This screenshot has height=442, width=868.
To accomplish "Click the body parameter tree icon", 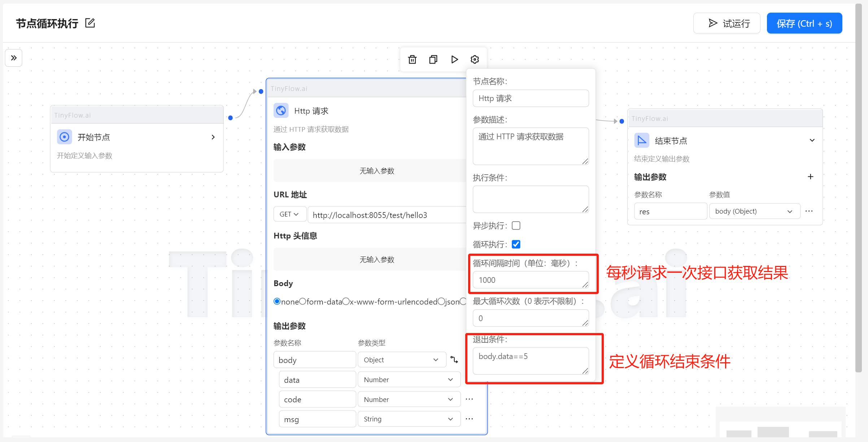I will [454, 360].
